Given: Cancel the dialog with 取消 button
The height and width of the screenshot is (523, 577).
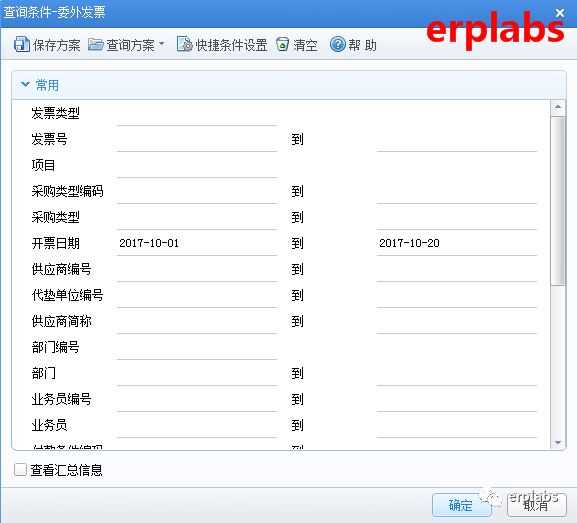Looking at the screenshot, I should tap(537, 505).
